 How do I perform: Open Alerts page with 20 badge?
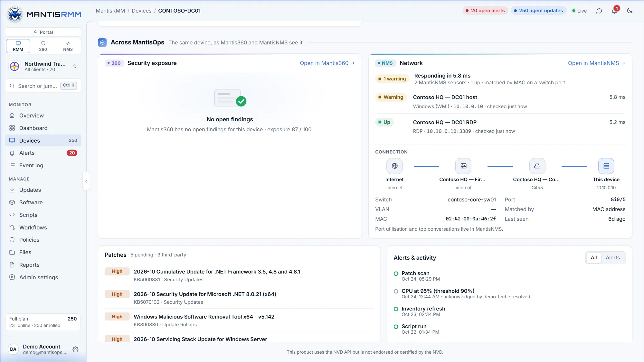43,153
